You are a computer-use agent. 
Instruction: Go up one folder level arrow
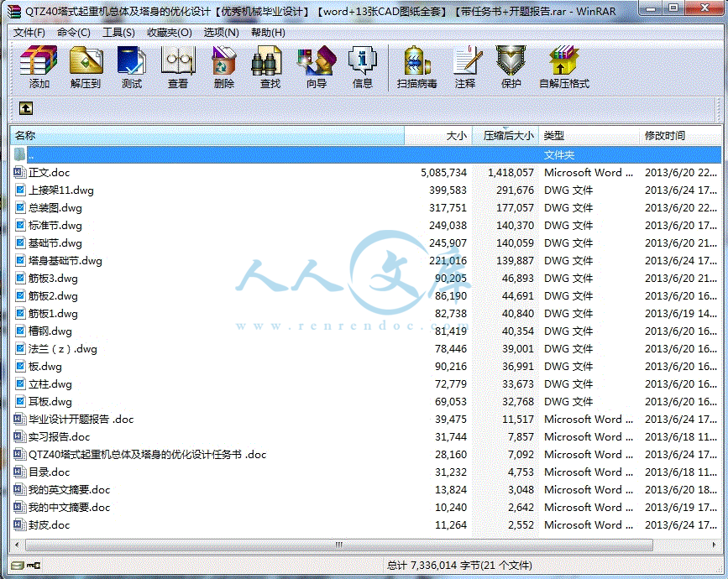click(25, 108)
